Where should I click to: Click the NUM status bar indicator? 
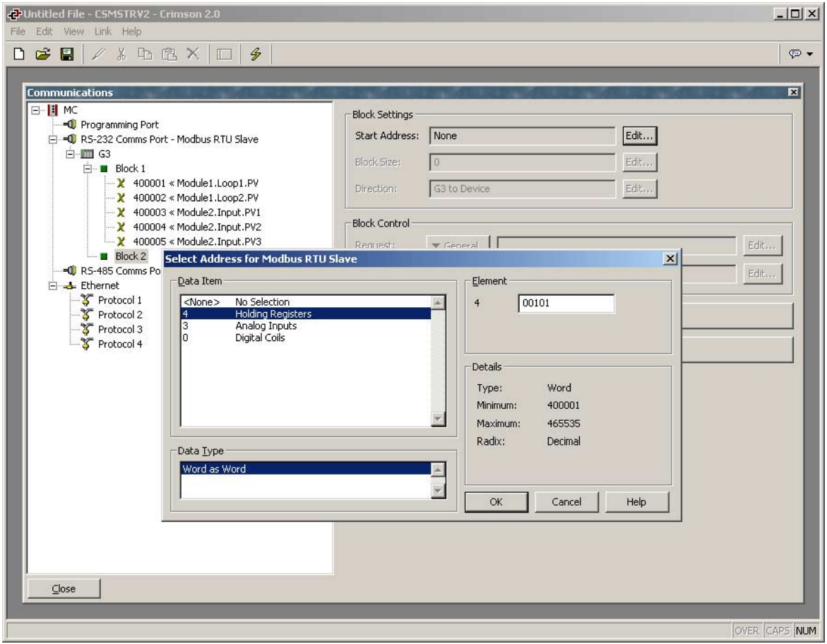pyautogui.click(x=806, y=631)
